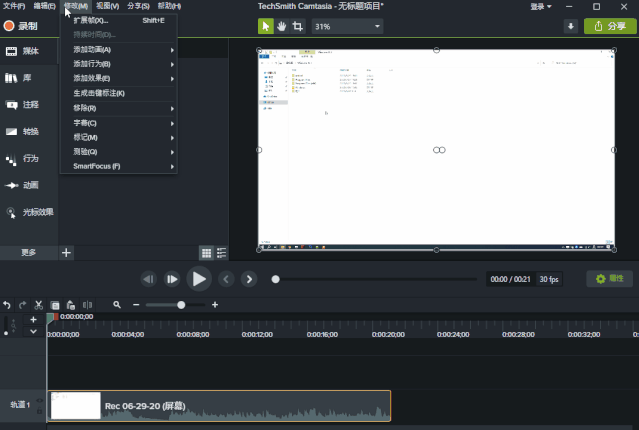Click the Undo icon
The width and height of the screenshot is (639, 430).
click(x=7, y=305)
